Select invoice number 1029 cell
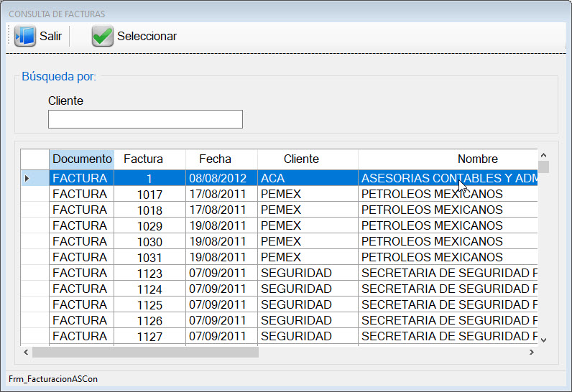572x392 pixels. [x=150, y=225]
